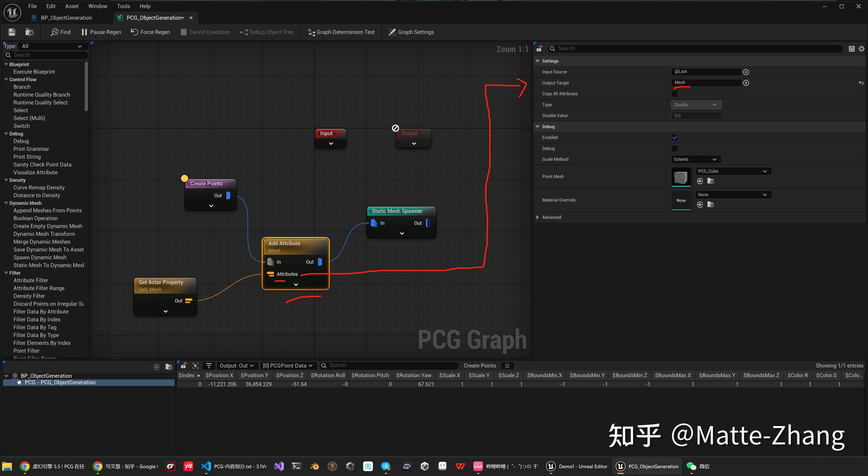Screen dimensions: 868x476
Task: Open the Tools menu
Action: tap(123, 6)
